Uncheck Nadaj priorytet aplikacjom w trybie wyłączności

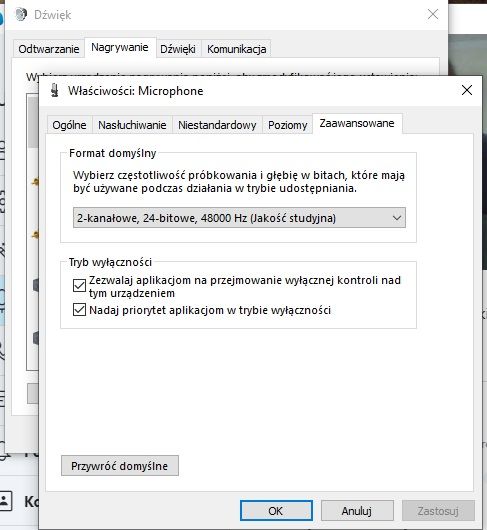click(79, 310)
